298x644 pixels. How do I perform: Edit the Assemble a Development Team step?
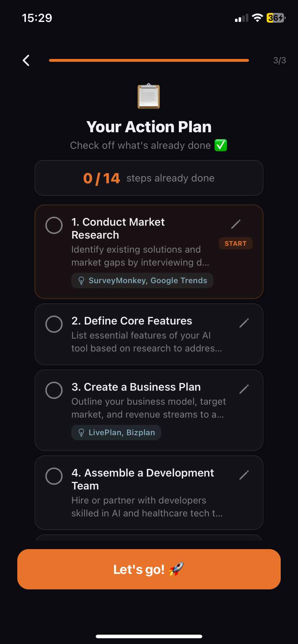click(x=244, y=475)
